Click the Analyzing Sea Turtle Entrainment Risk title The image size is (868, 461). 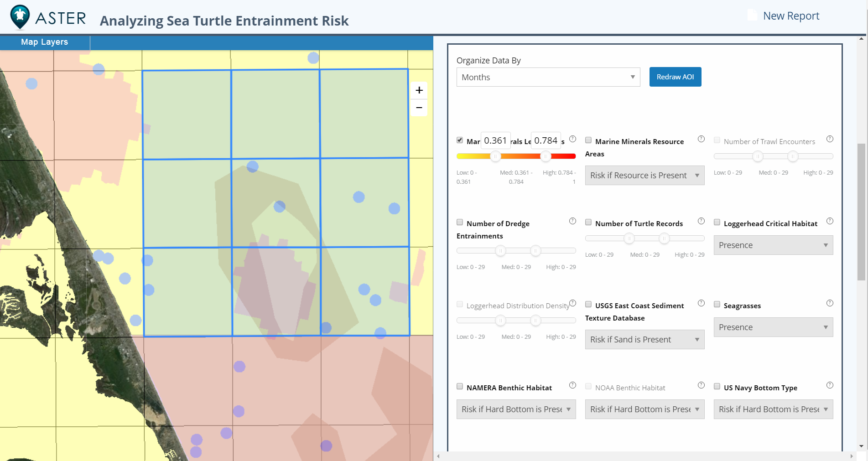(x=224, y=21)
